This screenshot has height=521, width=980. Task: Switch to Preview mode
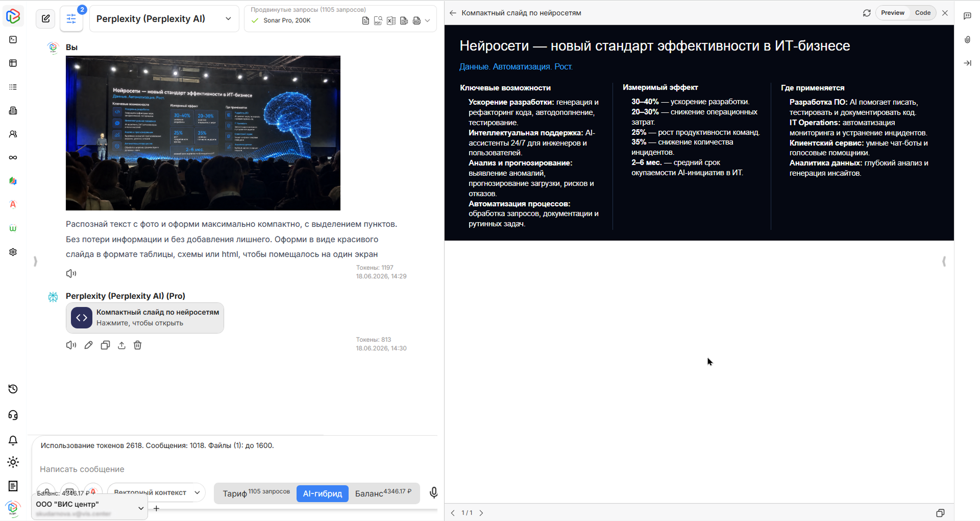tap(892, 13)
